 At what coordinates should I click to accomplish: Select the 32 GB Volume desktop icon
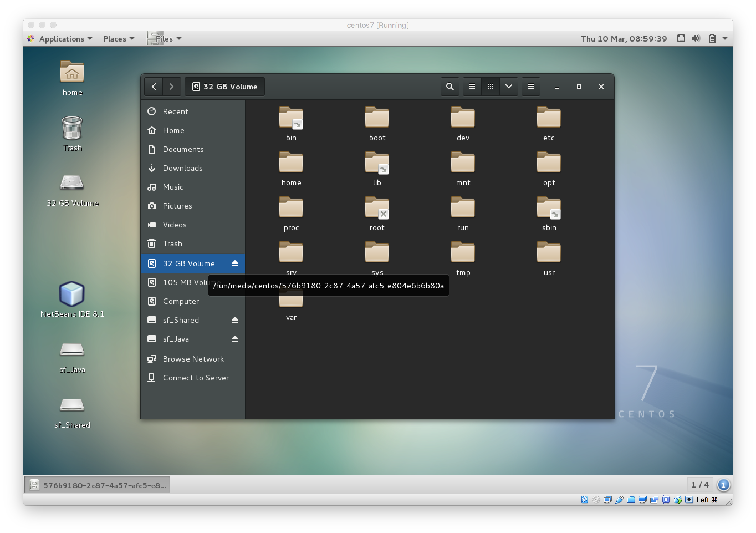[x=72, y=191]
